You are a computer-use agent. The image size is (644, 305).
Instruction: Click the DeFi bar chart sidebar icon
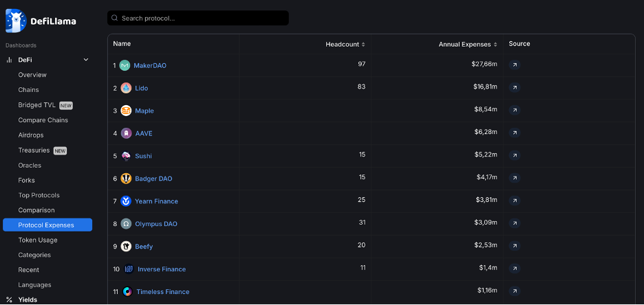tap(9, 60)
